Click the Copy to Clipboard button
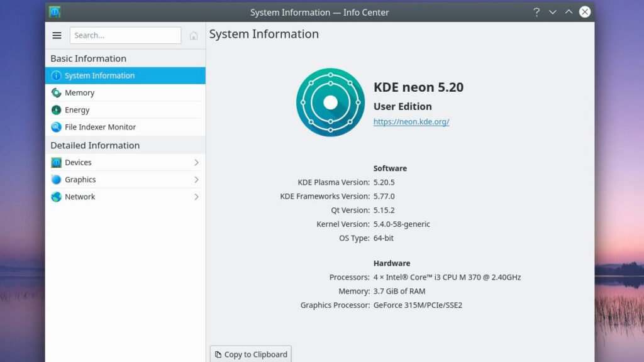The height and width of the screenshot is (362, 644). (x=250, y=354)
